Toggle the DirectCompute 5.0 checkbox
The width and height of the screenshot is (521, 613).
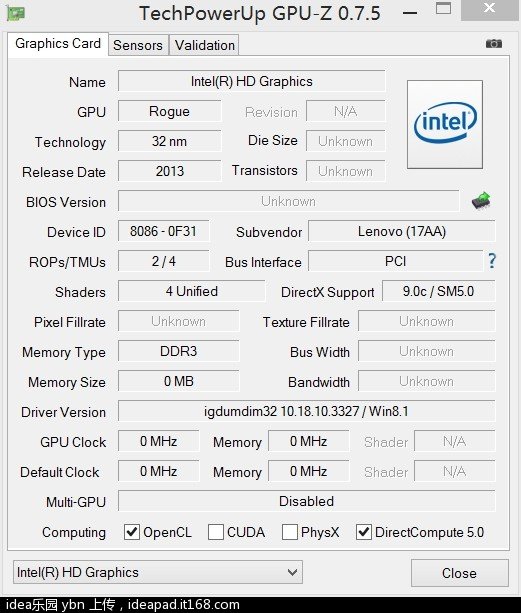click(363, 532)
